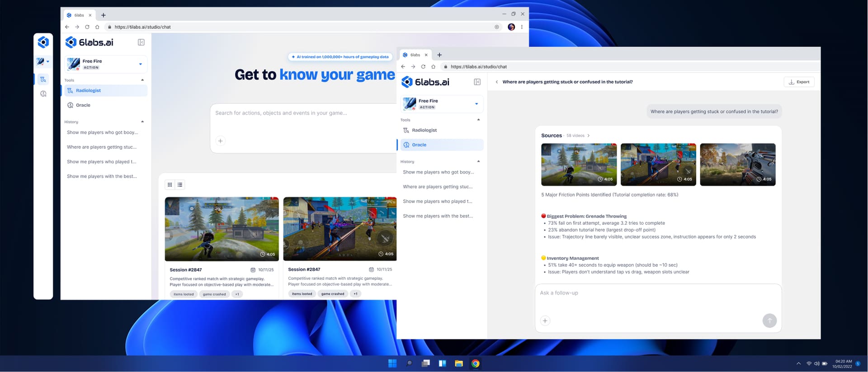868x372 pixels.
Task: Collapse the History section in the Radiologist window
Action: (142, 122)
